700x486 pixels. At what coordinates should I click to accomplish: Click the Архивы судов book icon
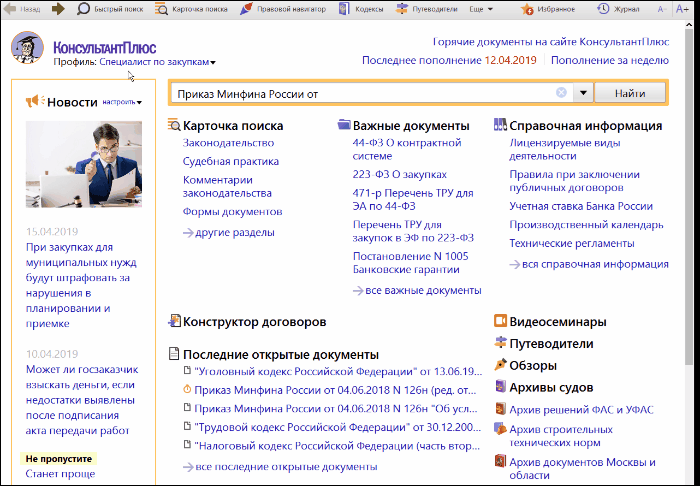500,386
